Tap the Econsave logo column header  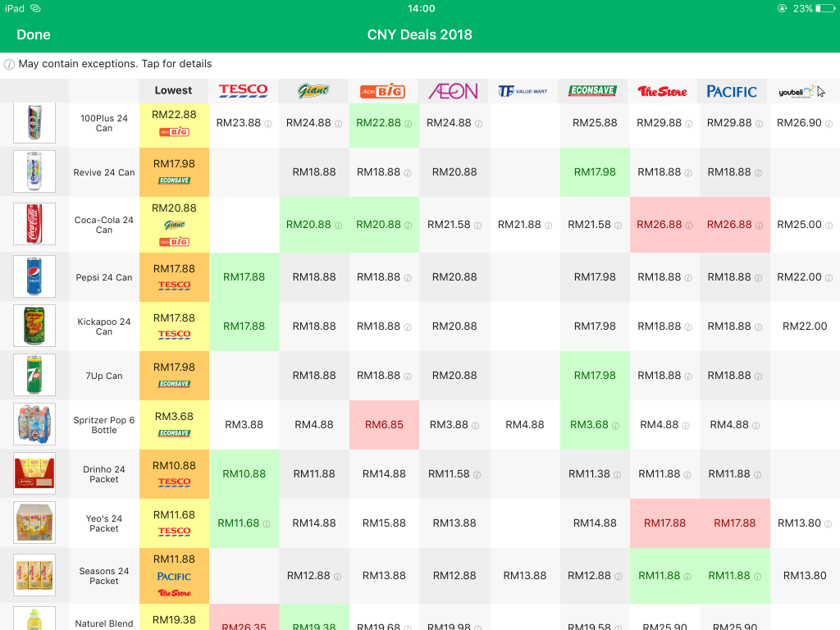coord(594,91)
